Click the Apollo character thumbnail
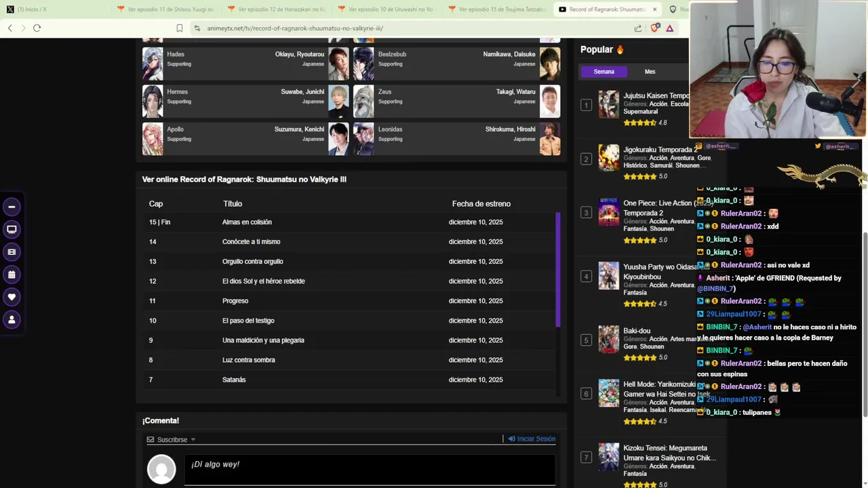Screen dimensions: 868x488 (x=153, y=138)
